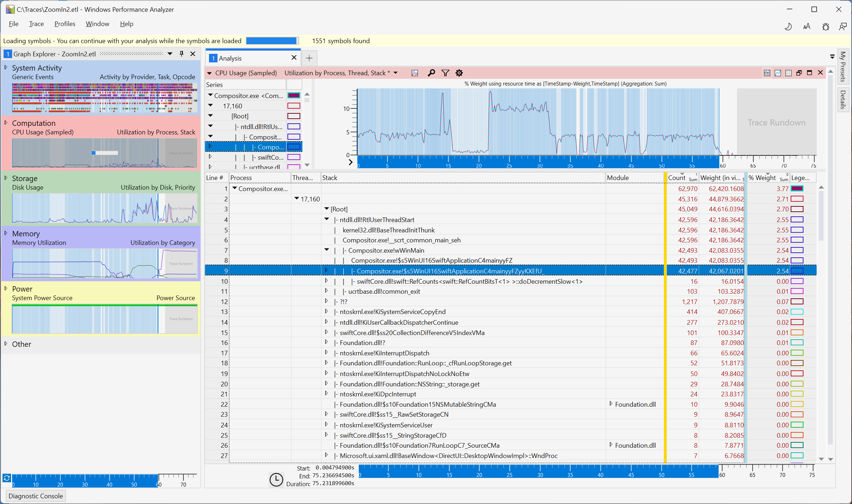Open view editor gear icon

pos(459,73)
